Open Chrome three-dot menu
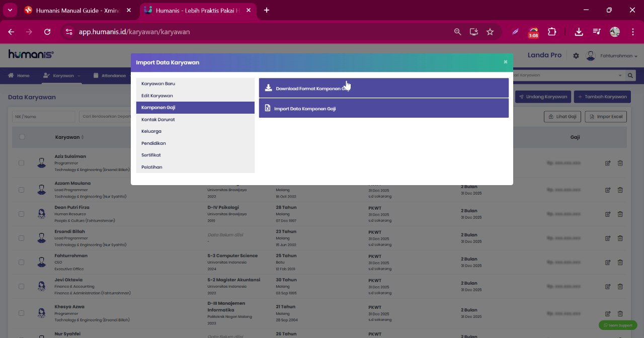 click(632, 32)
